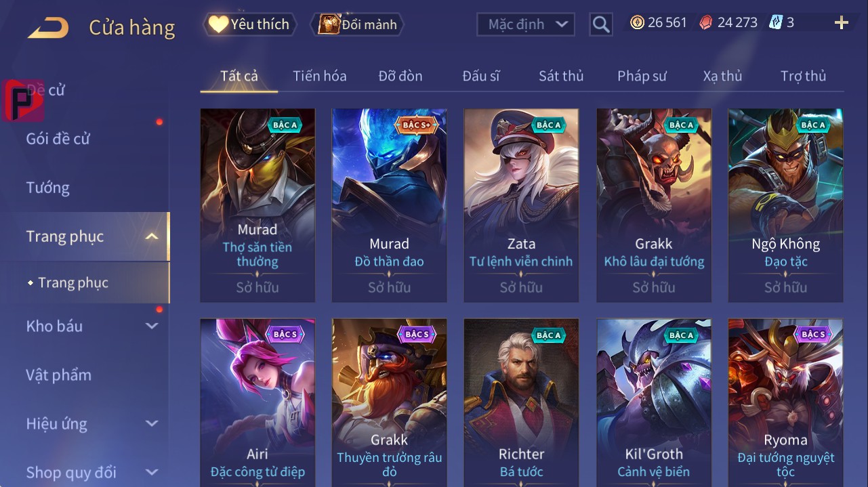868x487 pixels.
Task: Choose Trang phục sub-item in sidebar
Action: (73, 282)
